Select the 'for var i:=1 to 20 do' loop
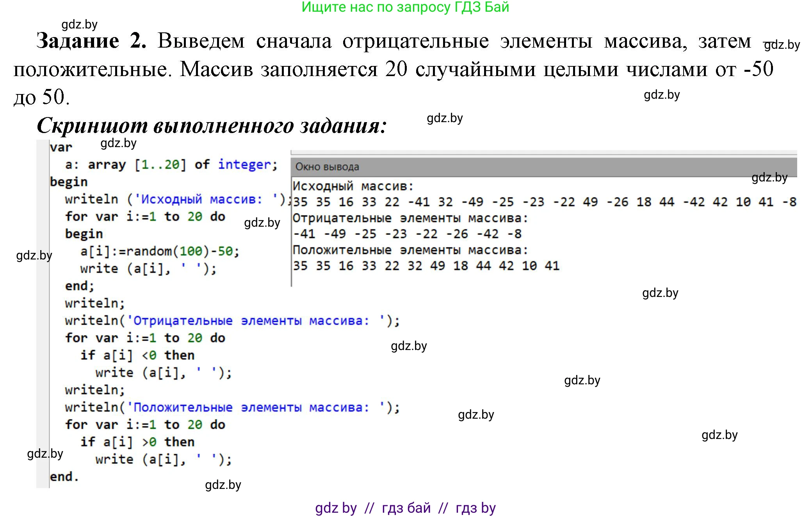The width and height of the screenshot is (812, 517). pyautogui.click(x=144, y=216)
